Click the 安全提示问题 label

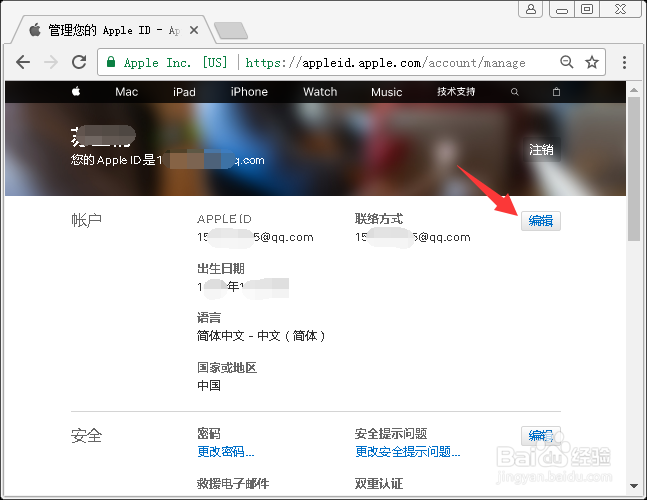(x=391, y=434)
